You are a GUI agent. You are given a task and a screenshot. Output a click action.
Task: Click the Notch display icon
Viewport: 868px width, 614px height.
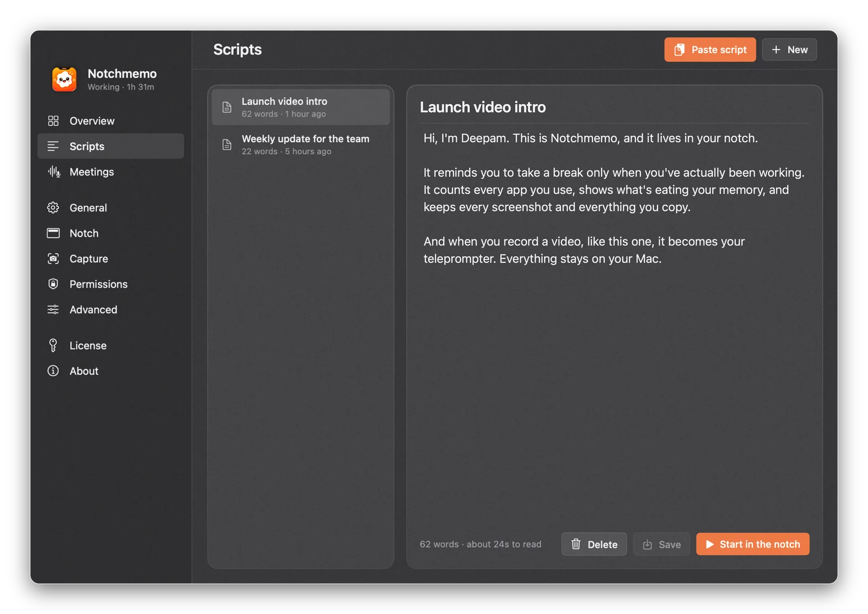coord(53,233)
